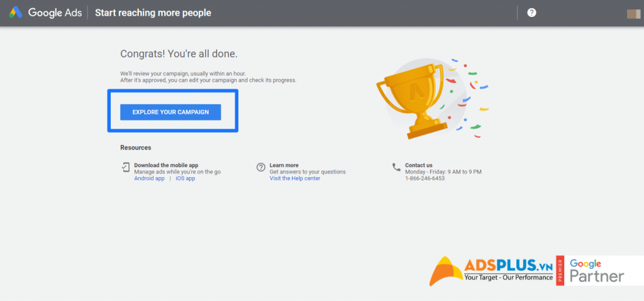Viewport: 644px width, 301px height.
Task: Click the ADSPLUS.VN logo
Action: [x=491, y=271]
